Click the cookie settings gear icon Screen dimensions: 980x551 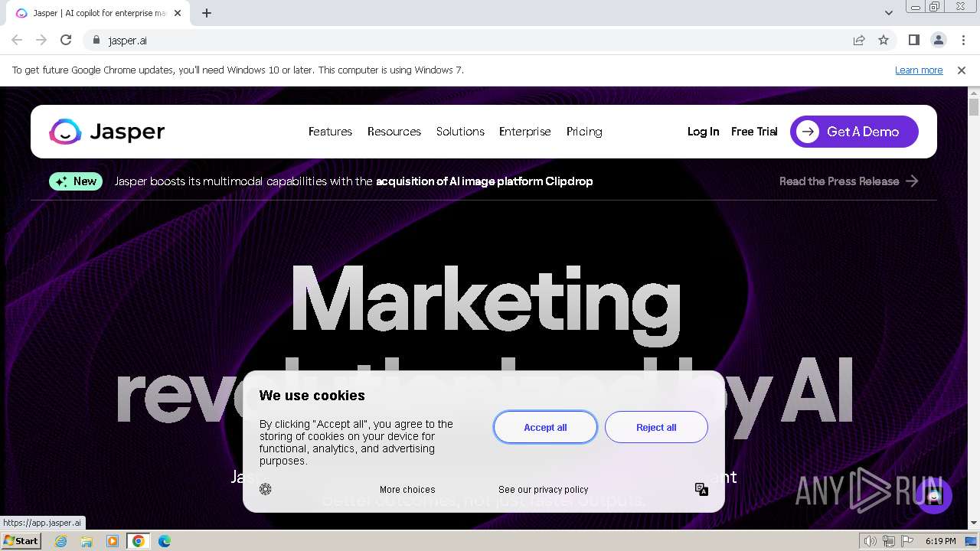point(266,489)
